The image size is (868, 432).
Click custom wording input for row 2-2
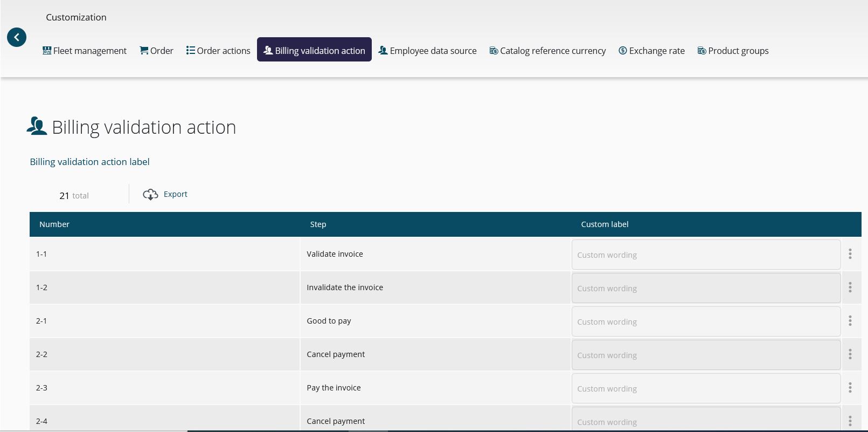[706, 355]
